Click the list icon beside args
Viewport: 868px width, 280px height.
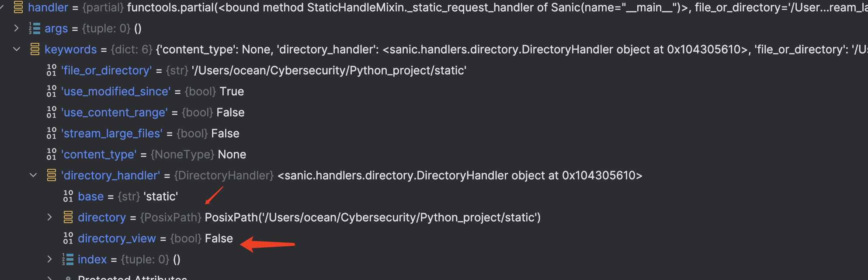tap(35, 28)
